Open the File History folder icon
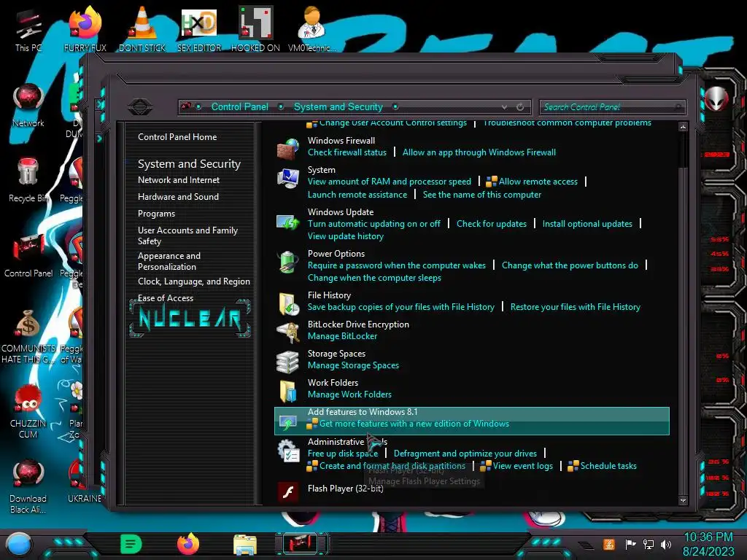This screenshot has width=747, height=560. coord(289,304)
